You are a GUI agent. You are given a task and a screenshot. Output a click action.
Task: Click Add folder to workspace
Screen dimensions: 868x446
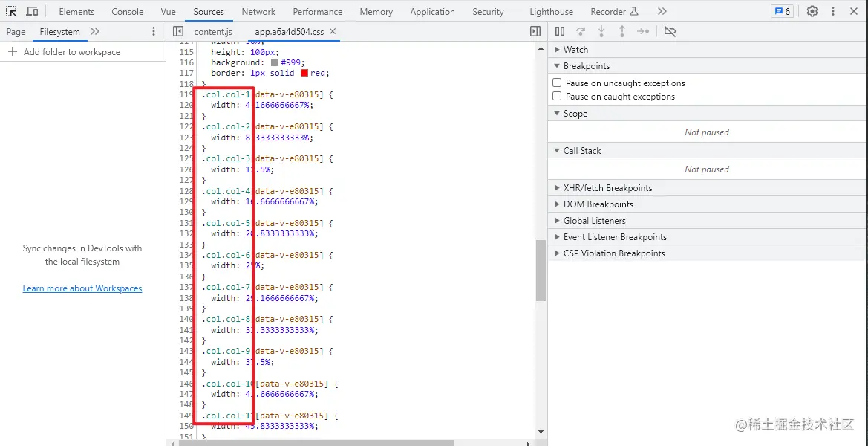[64, 52]
